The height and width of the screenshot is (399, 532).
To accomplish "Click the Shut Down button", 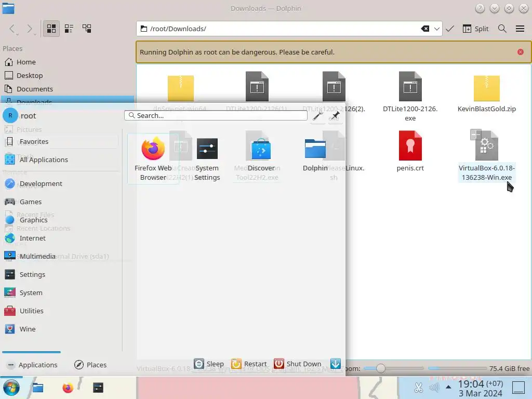I will pyautogui.click(x=298, y=364).
